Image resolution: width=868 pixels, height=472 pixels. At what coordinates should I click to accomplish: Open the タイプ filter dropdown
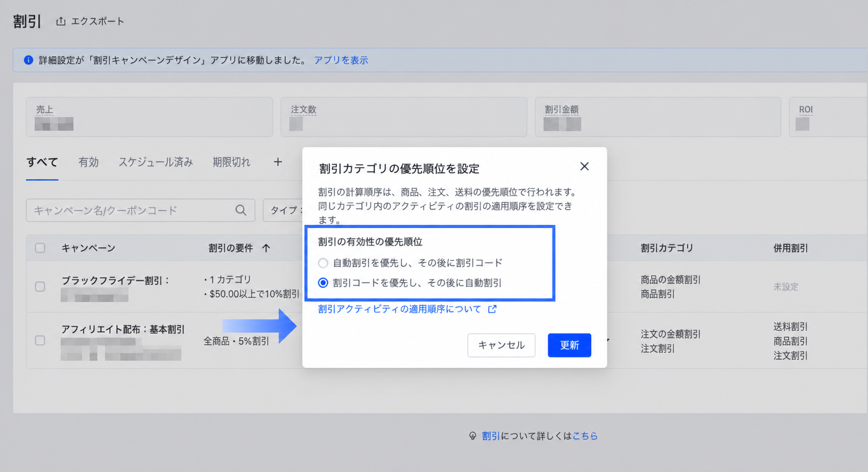point(284,210)
